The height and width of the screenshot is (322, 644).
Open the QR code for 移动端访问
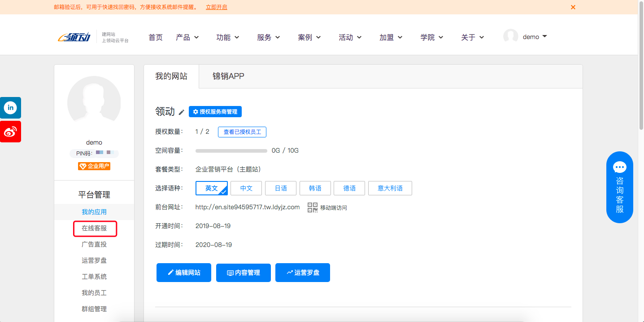tap(313, 207)
